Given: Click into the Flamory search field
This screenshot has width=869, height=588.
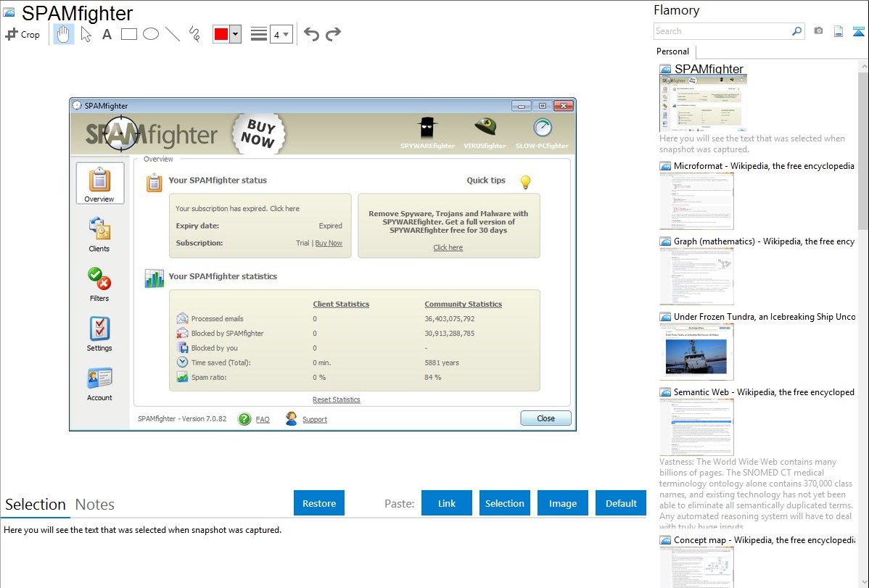Looking at the screenshot, I should [x=722, y=31].
